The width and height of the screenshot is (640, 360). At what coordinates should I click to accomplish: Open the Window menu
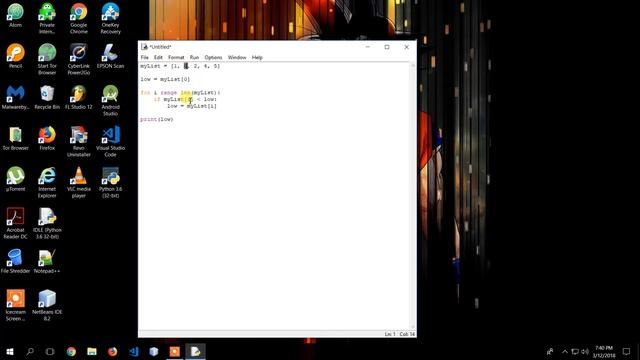click(237, 58)
